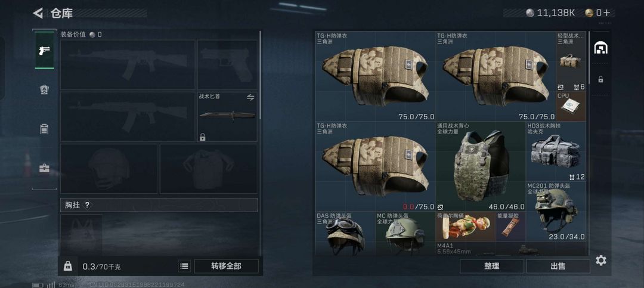Click the stash inventory scrollbar
Viewport: 644px width, 288px height.
(x=589, y=57)
